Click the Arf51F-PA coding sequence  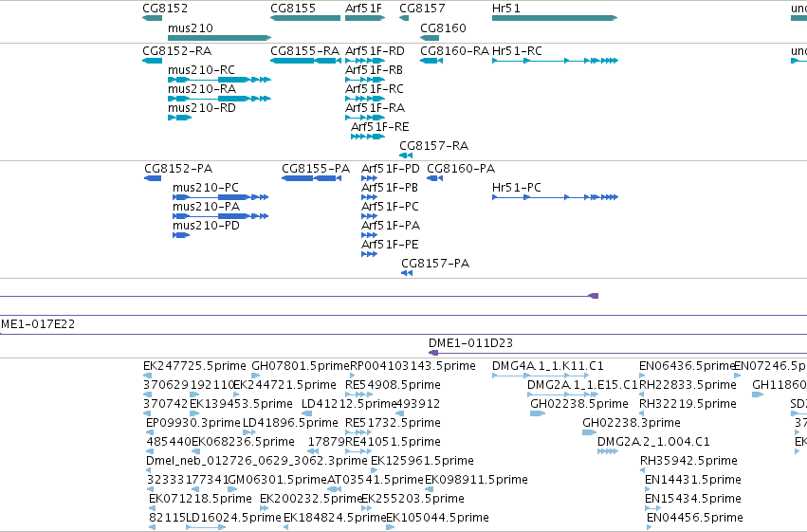370,235
